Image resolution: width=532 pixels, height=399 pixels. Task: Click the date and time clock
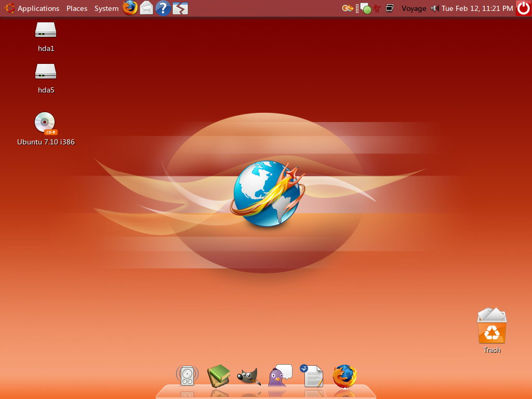[x=477, y=8]
